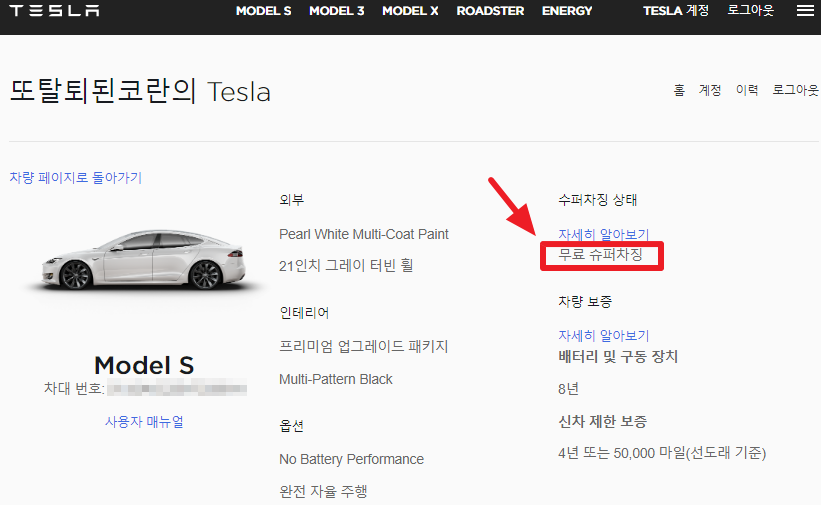Open 사용자 매뉴얼 link

point(145,422)
